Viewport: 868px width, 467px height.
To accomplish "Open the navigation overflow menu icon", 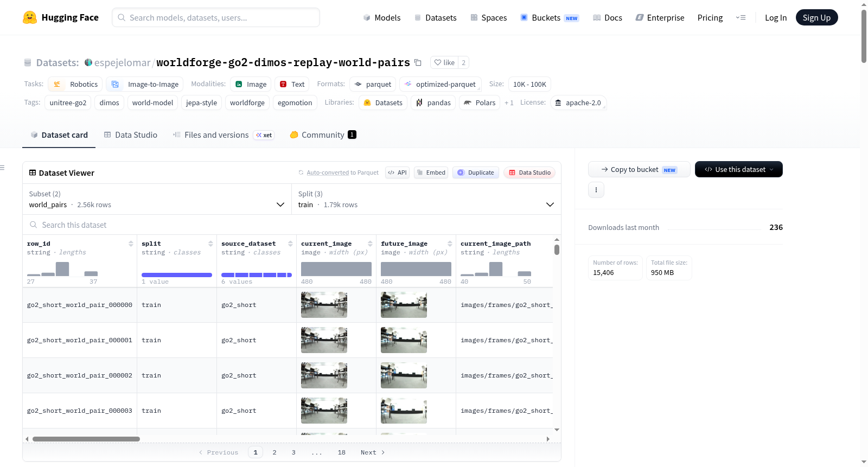I will pos(741,17).
